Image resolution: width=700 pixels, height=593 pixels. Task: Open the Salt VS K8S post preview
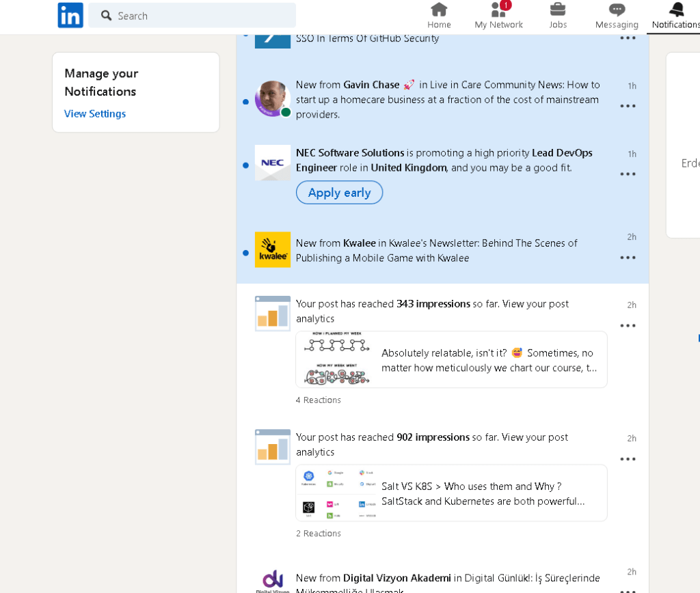[x=451, y=493]
